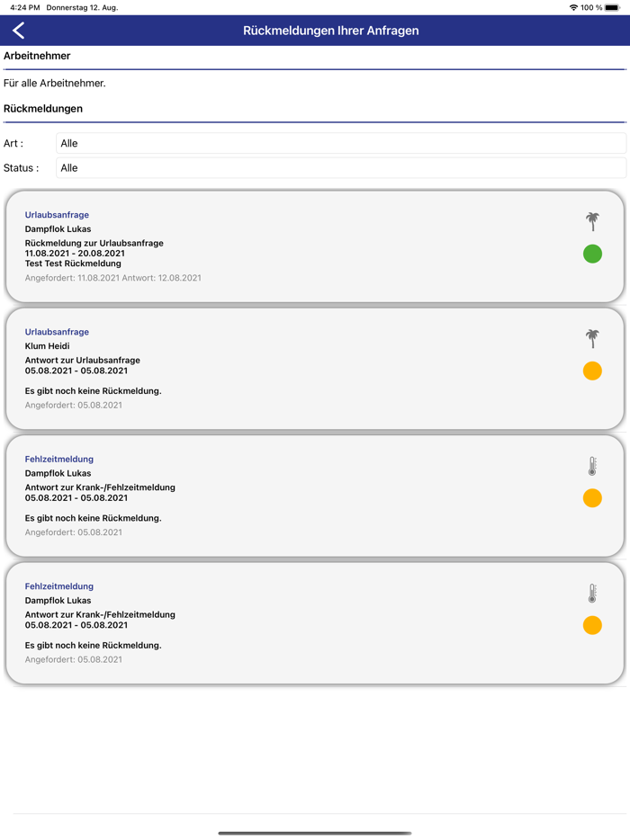Image resolution: width=630 pixels, height=840 pixels.
Task: Open the Art filter dropdown
Action: (x=340, y=143)
